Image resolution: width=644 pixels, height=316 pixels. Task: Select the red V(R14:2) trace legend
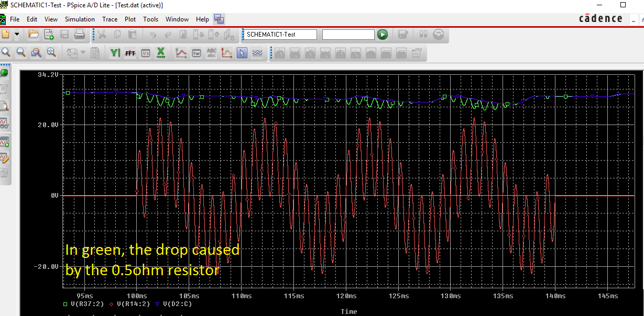pos(135,303)
